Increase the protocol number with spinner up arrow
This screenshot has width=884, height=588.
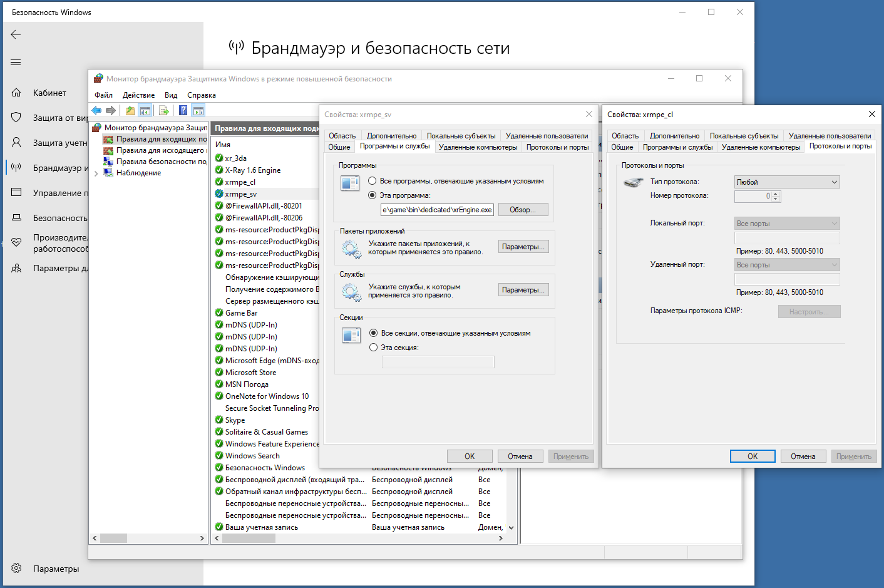click(776, 193)
